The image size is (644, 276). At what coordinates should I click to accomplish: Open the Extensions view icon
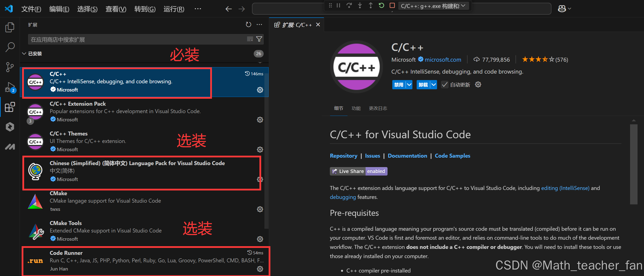(10, 107)
